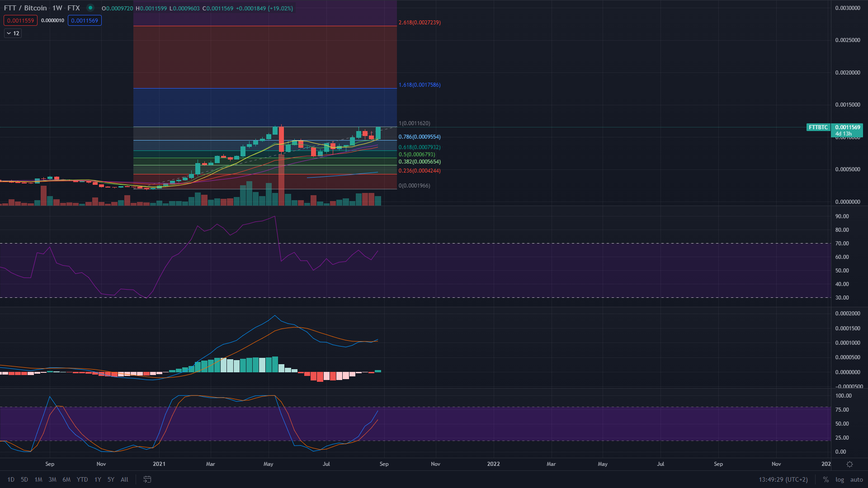Open chart settings gear icon
The width and height of the screenshot is (868, 488).
point(849,464)
